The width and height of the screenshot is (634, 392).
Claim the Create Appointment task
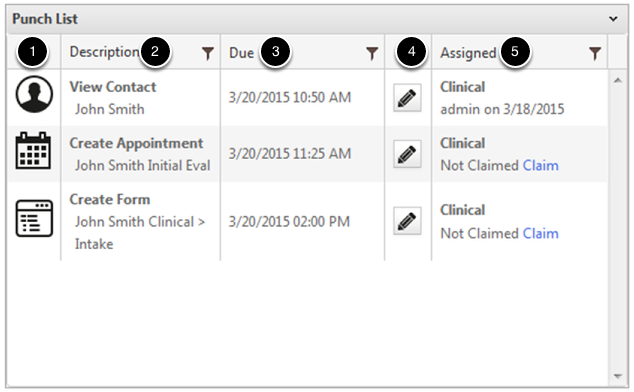pos(541,165)
